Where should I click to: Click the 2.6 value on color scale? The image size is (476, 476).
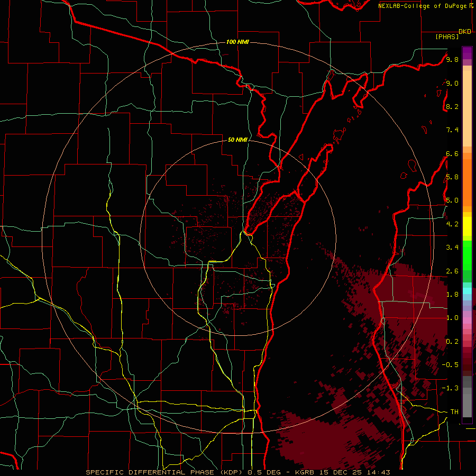tap(452, 271)
